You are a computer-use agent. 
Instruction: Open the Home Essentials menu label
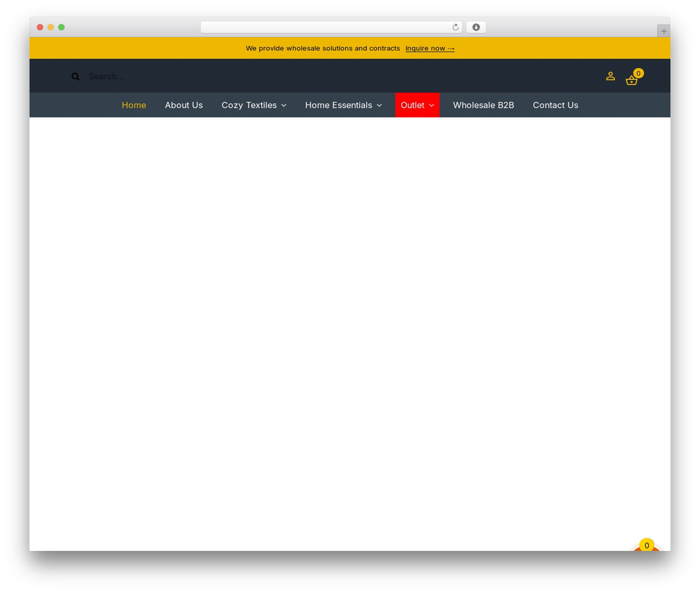coord(339,105)
